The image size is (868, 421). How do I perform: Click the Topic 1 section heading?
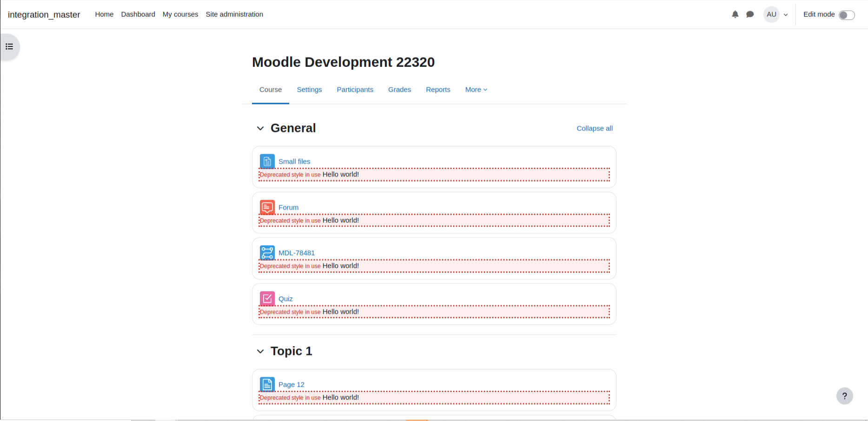coord(292,351)
